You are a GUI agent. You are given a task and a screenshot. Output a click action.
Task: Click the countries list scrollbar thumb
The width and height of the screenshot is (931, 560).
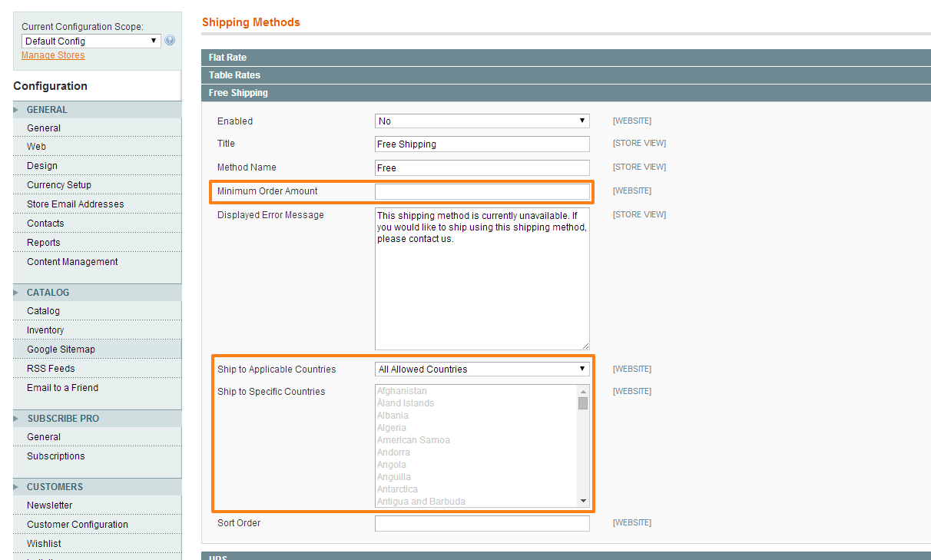[583, 403]
